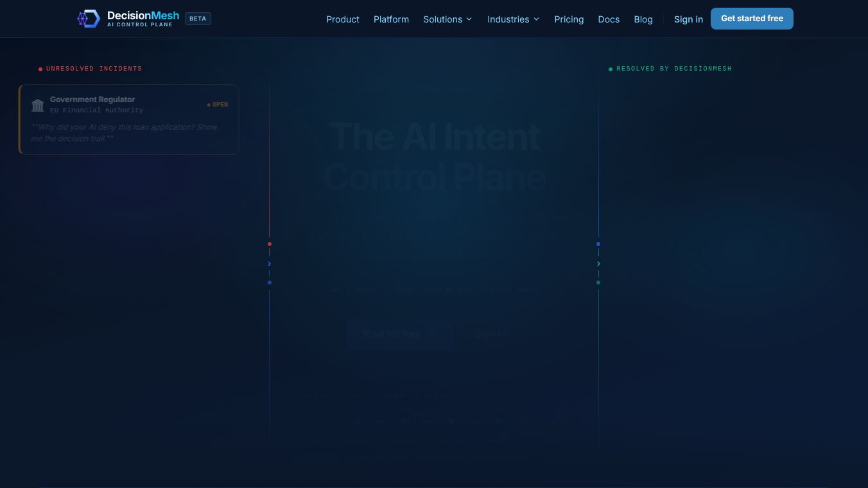Expand the Solutions dropdown menu

447,19
